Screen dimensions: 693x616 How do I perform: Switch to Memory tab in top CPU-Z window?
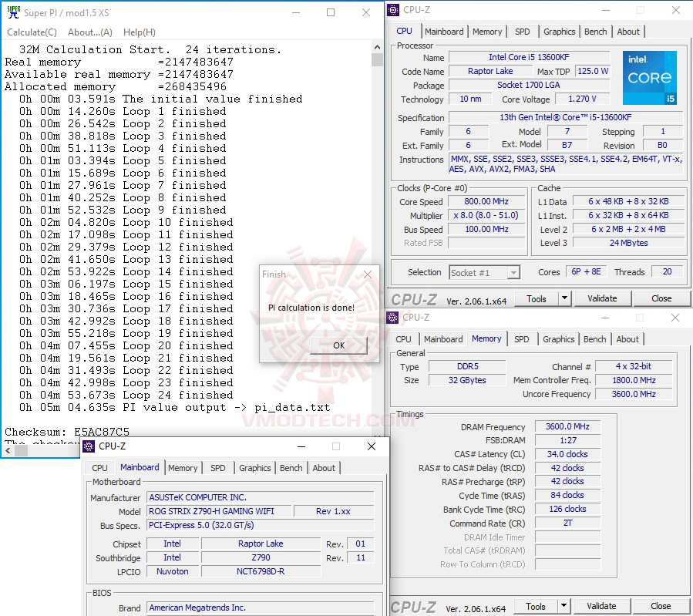[x=487, y=32]
